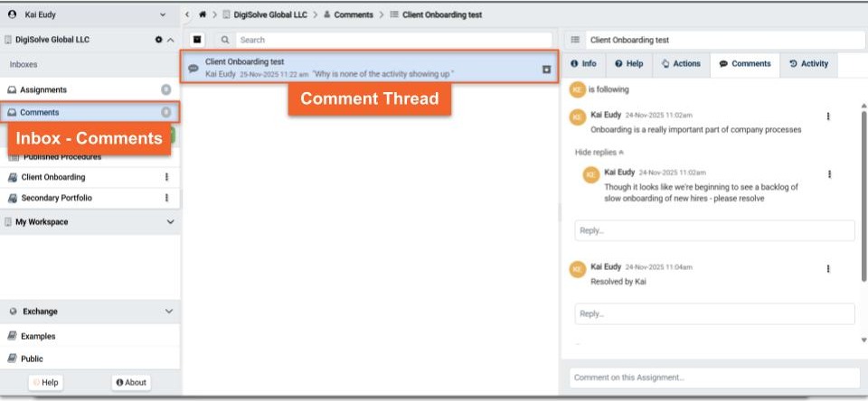Switch to the Actions tab
This screenshot has height=401, width=868.
point(682,63)
